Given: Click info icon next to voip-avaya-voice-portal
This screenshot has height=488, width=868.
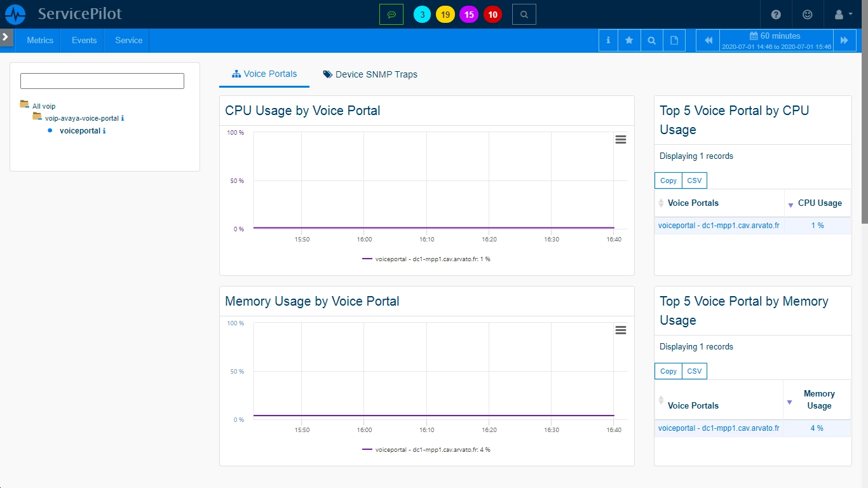Looking at the screenshot, I should [x=123, y=118].
